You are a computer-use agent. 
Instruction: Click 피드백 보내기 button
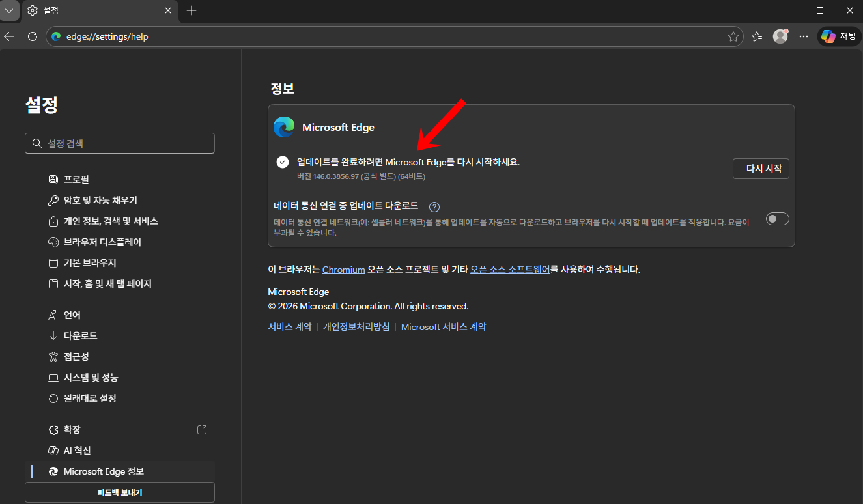pyautogui.click(x=120, y=493)
